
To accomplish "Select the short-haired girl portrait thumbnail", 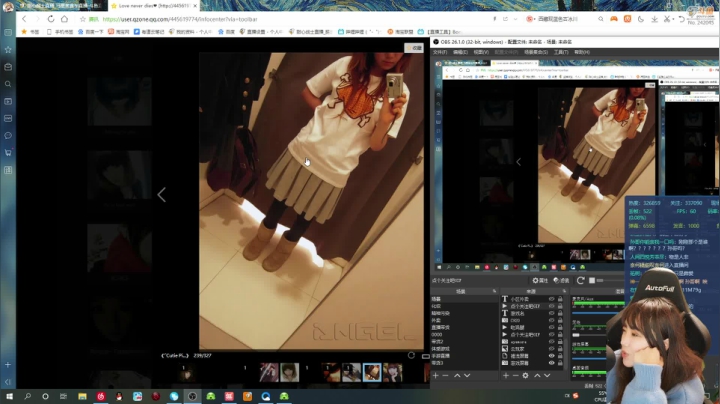I will (290, 372).
